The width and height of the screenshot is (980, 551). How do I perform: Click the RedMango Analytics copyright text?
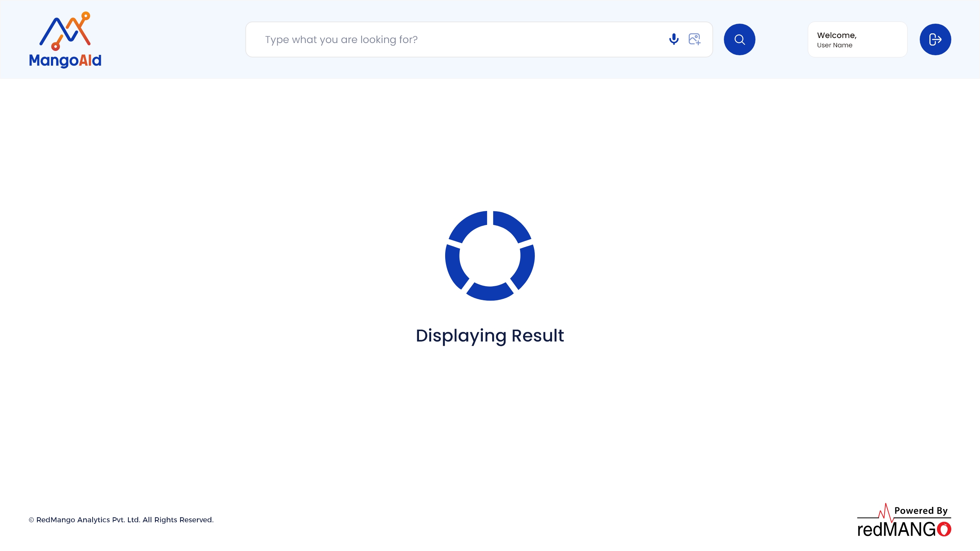(x=121, y=520)
